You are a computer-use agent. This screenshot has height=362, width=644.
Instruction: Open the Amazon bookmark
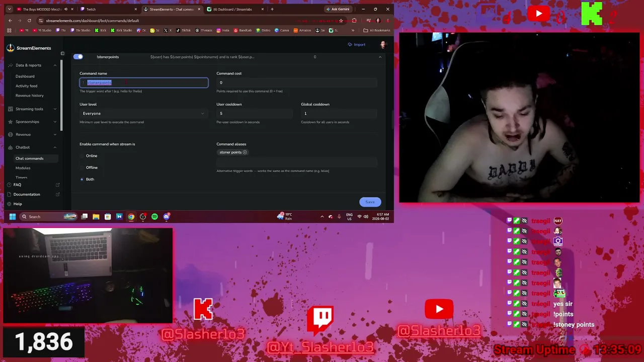(x=302, y=30)
